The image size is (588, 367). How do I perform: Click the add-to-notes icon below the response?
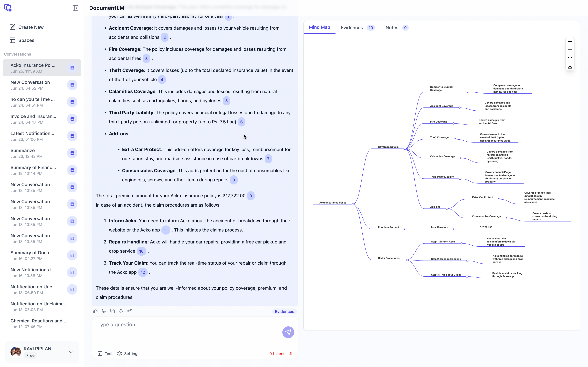[129, 311]
